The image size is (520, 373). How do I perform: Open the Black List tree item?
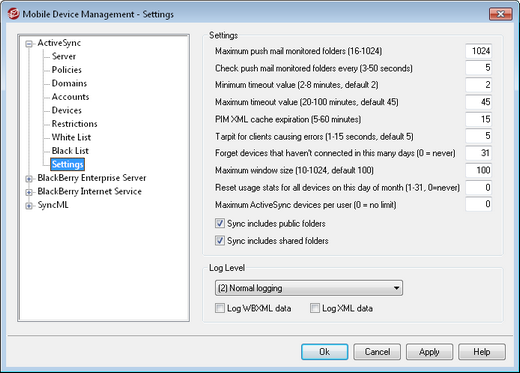(x=70, y=151)
